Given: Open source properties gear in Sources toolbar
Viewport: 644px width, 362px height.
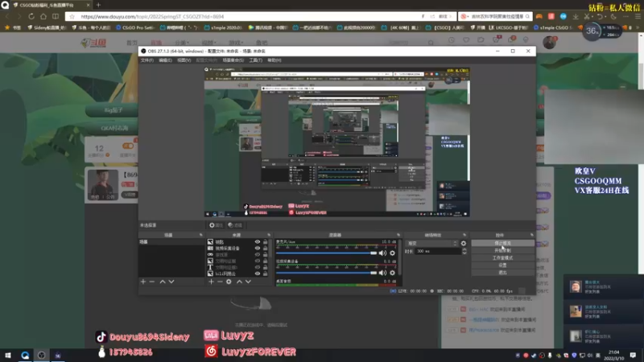Looking at the screenshot, I should (229, 282).
